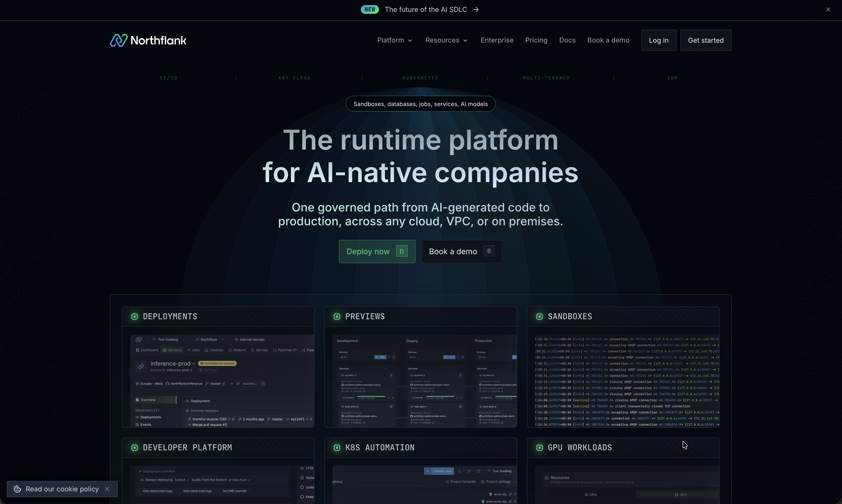Open the Enterprise nav link

(497, 40)
